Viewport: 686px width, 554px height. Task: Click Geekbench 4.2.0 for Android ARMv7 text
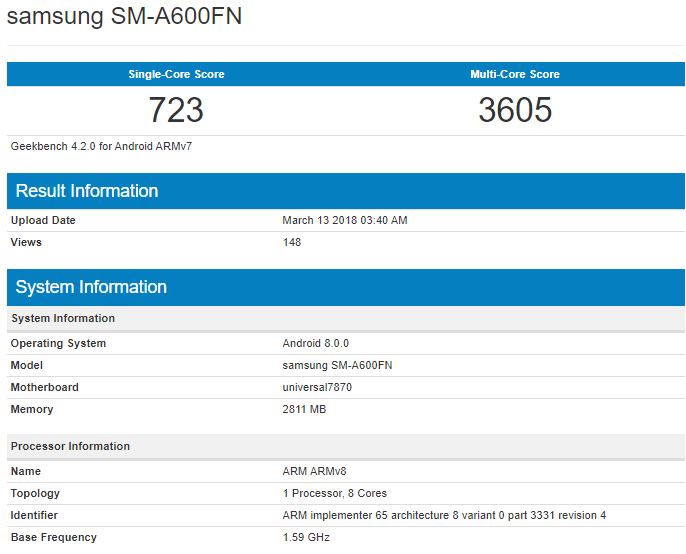[x=102, y=146]
